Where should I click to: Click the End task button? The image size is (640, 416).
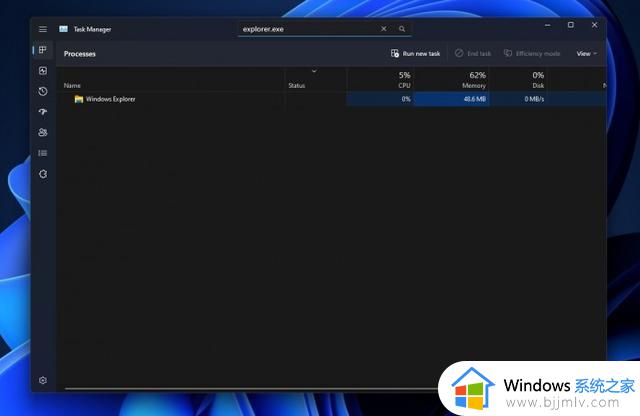tap(473, 53)
